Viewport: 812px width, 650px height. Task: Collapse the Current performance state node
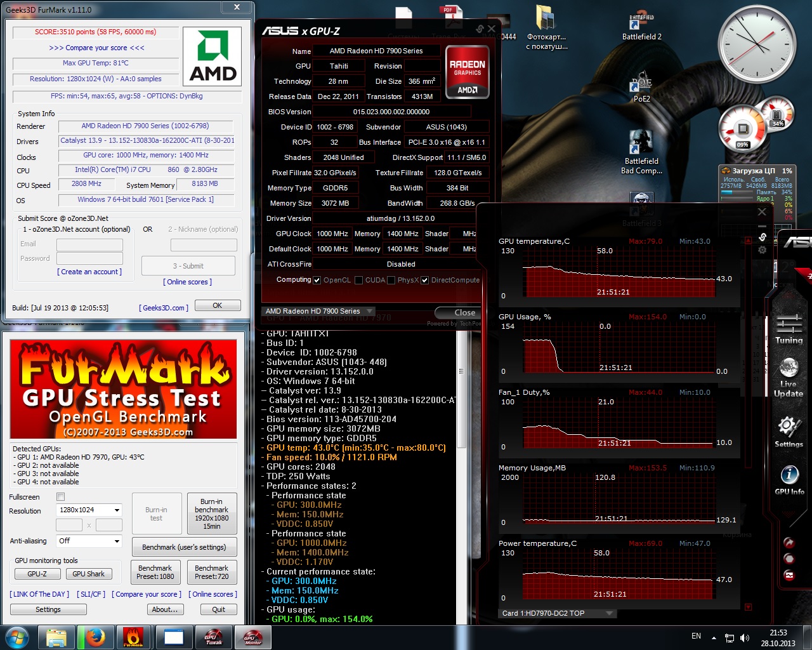[263, 571]
